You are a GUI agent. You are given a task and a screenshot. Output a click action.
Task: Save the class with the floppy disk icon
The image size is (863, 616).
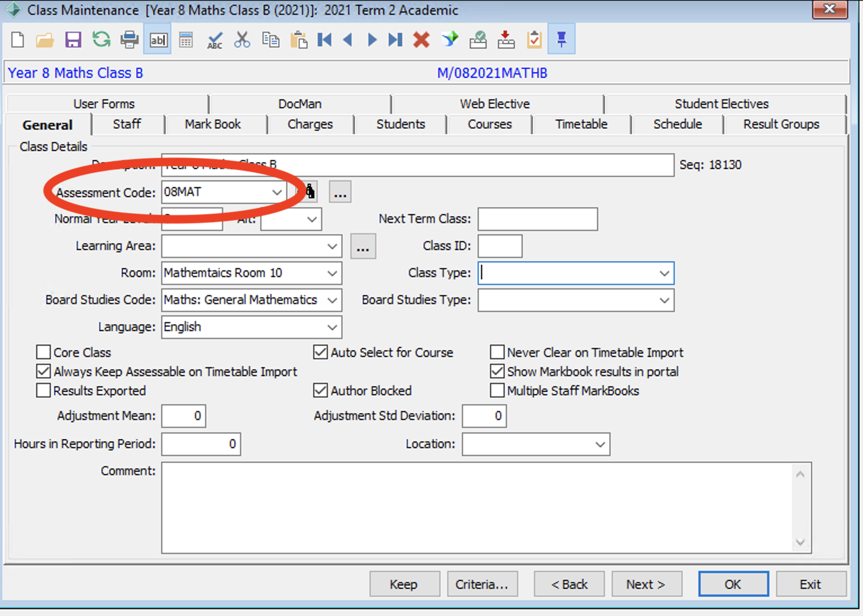(x=73, y=39)
